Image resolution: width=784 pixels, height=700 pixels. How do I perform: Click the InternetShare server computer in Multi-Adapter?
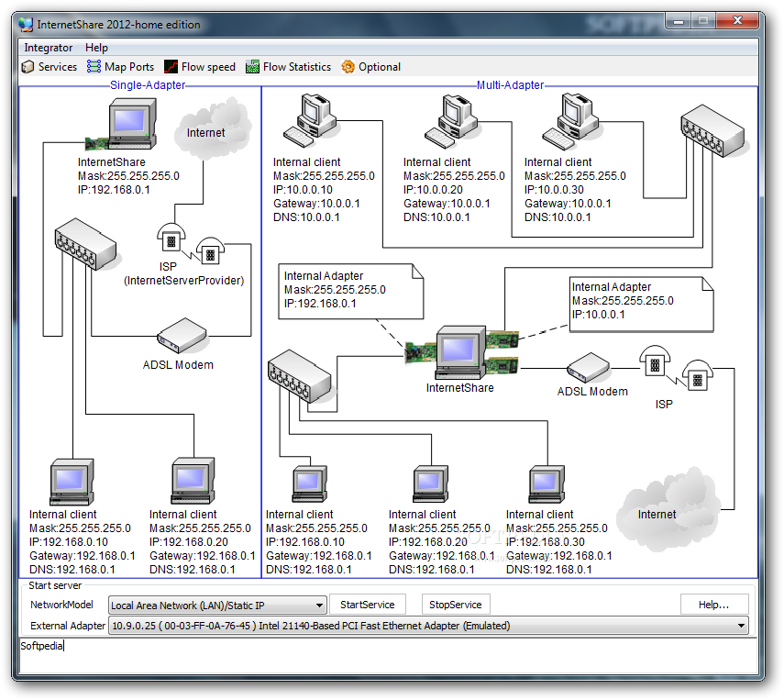tap(460, 353)
